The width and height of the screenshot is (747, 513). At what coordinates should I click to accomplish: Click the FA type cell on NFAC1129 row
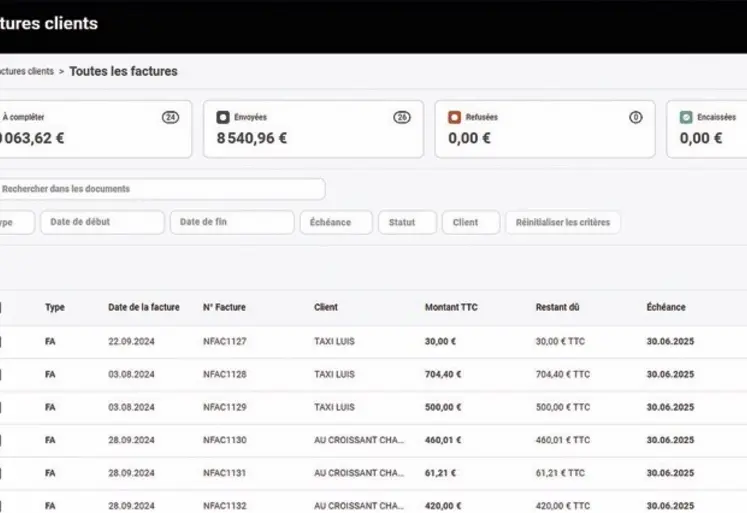click(x=50, y=407)
